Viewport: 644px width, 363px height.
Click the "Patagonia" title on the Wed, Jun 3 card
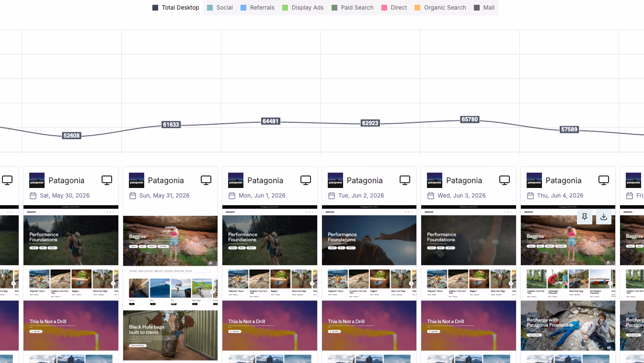coord(464,180)
